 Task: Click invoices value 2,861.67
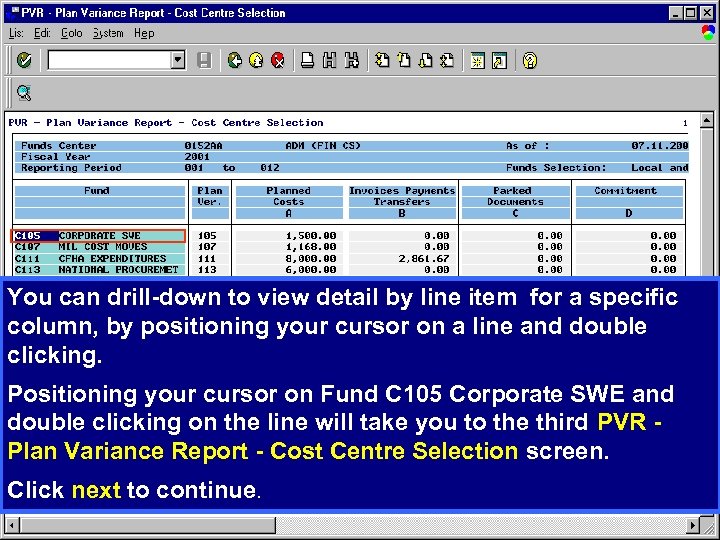(424, 259)
